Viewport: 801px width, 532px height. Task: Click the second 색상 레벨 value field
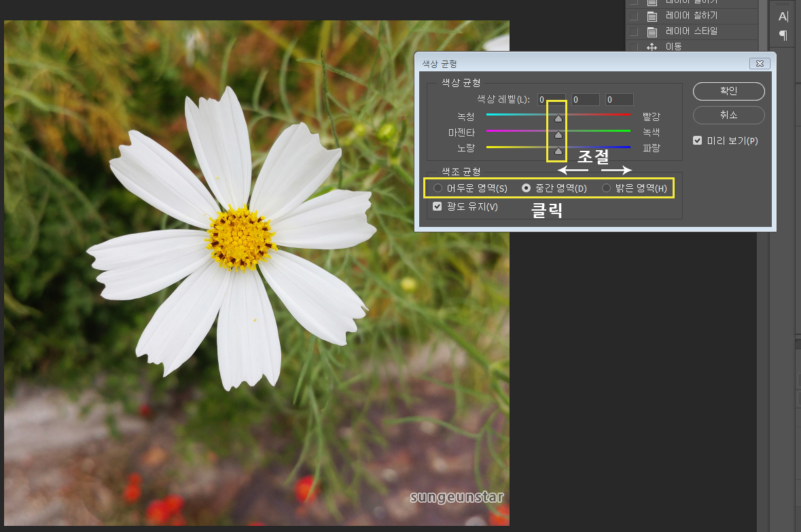pos(586,100)
